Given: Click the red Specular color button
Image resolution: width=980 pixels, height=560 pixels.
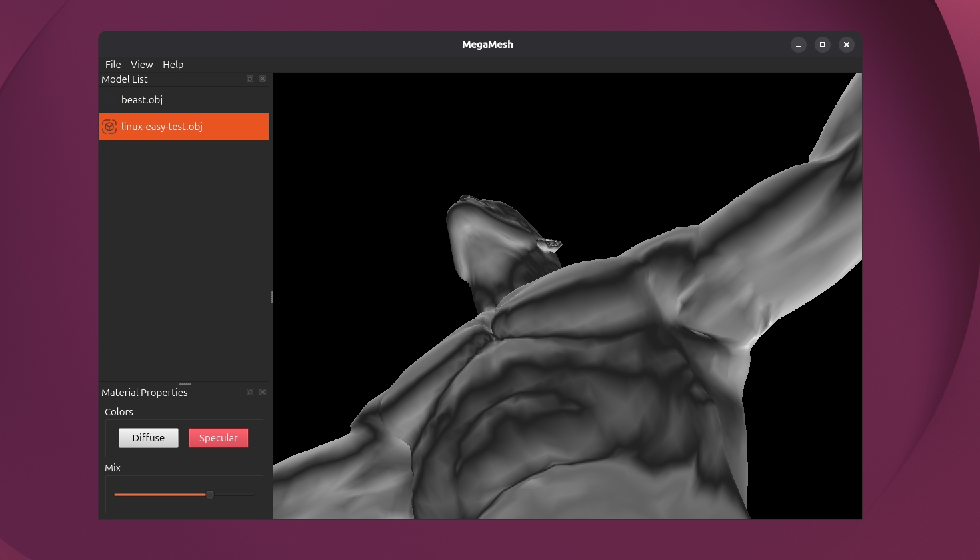Looking at the screenshot, I should pos(219,438).
